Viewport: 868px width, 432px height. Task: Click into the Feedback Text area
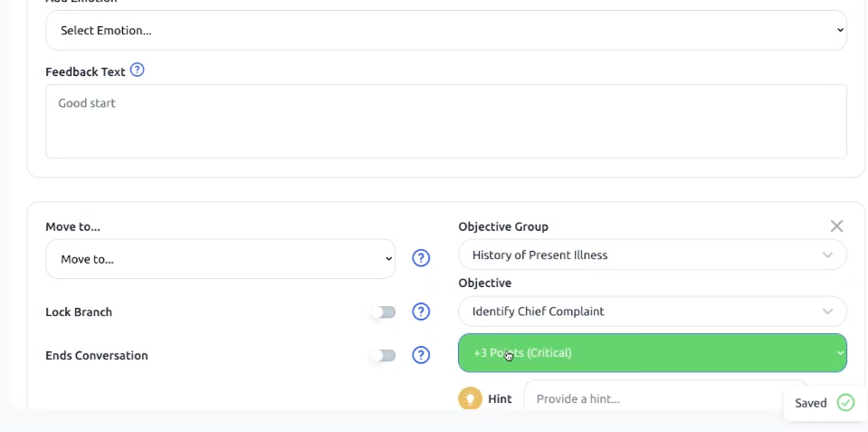(x=445, y=121)
